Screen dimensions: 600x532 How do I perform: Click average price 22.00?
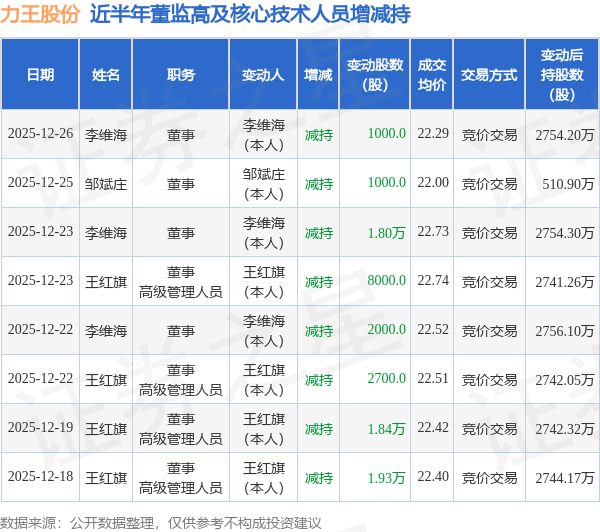click(x=433, y=183)
